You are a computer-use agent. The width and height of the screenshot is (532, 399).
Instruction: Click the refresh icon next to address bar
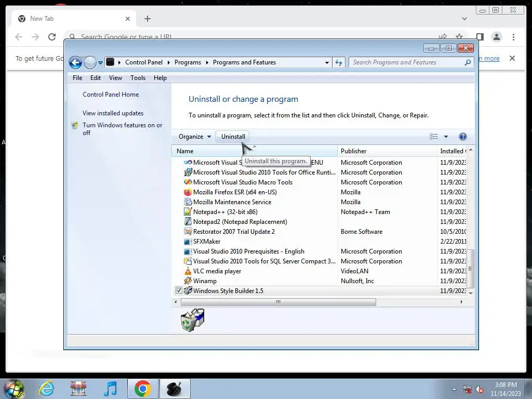pyautogui.click(x=339, y=62)
